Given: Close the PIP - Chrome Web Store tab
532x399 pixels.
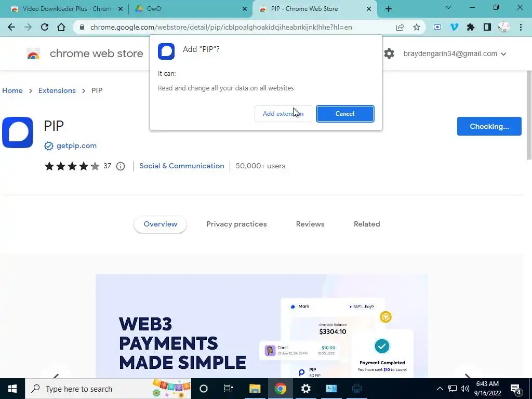Looking at the screenshot, I should [369, 9].
